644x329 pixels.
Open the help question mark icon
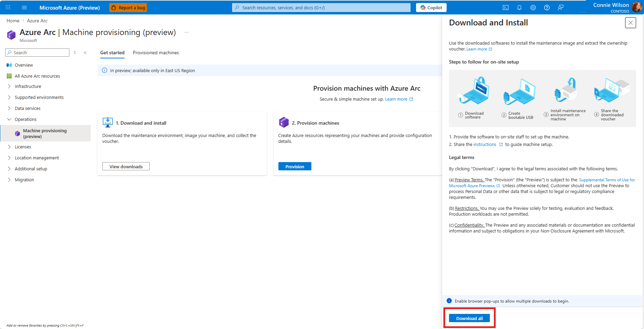(547, 8)
